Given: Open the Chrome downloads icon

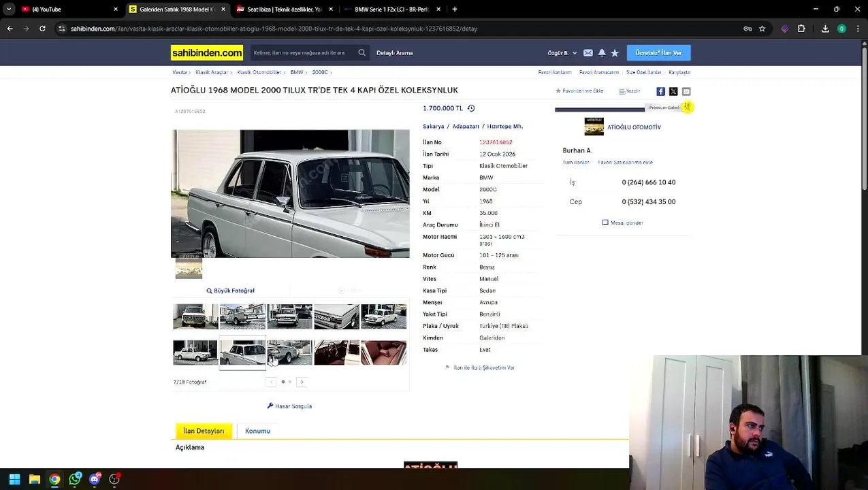Looking at the screenshot, I should (x=825, y=29).
